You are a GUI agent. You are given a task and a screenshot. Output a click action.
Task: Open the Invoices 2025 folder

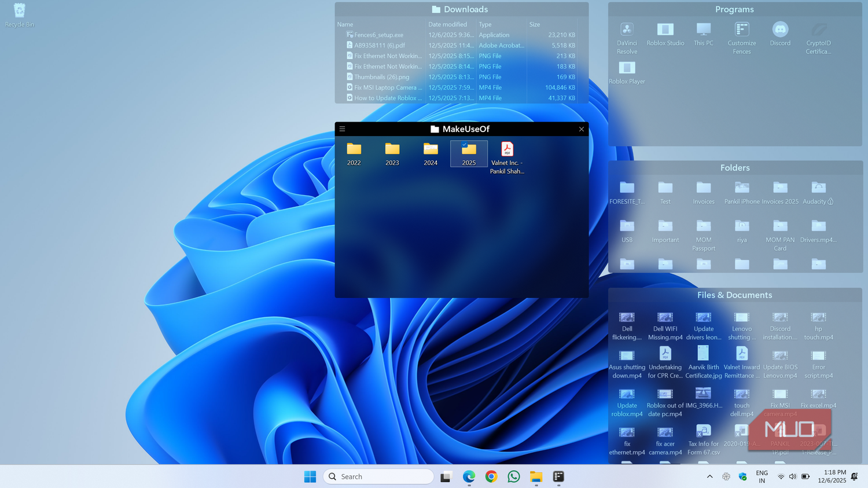(780, 193)
